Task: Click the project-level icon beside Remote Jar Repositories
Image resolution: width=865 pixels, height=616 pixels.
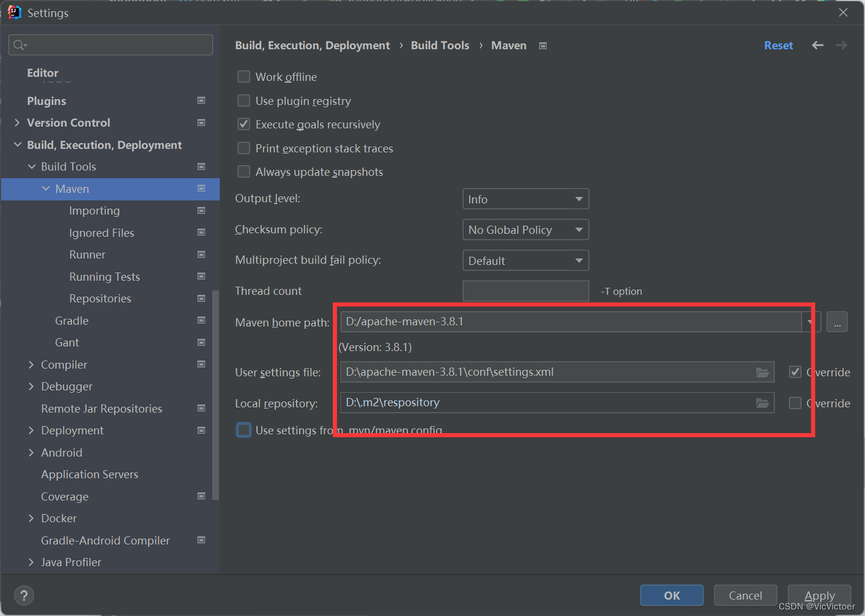Action: [x=201, y=409]
